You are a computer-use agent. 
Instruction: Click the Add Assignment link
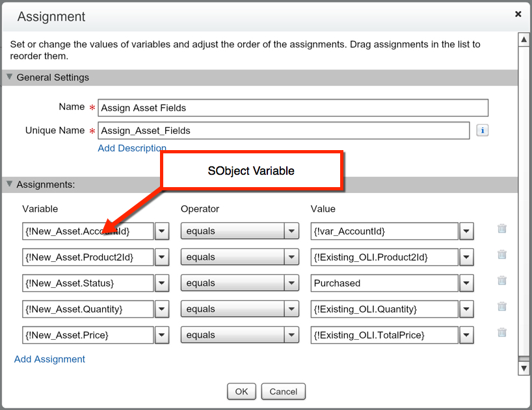[x=49, y=359]
